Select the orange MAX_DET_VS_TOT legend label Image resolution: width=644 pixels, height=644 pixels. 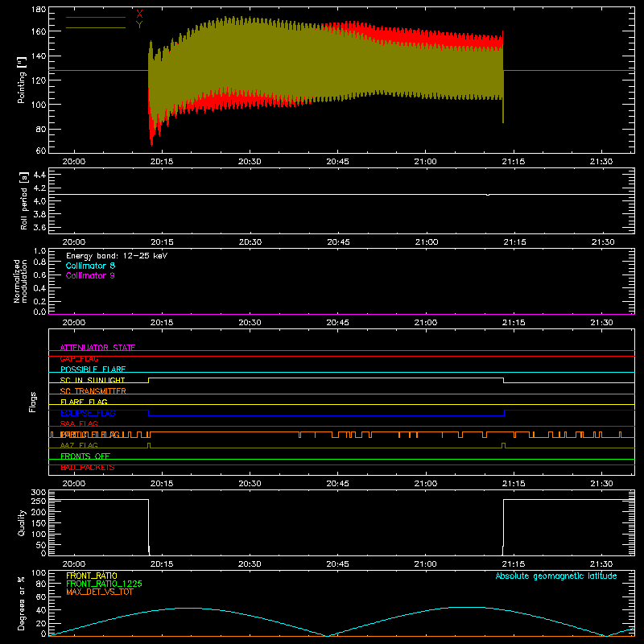pyautogui.click(x=100, y=592)
